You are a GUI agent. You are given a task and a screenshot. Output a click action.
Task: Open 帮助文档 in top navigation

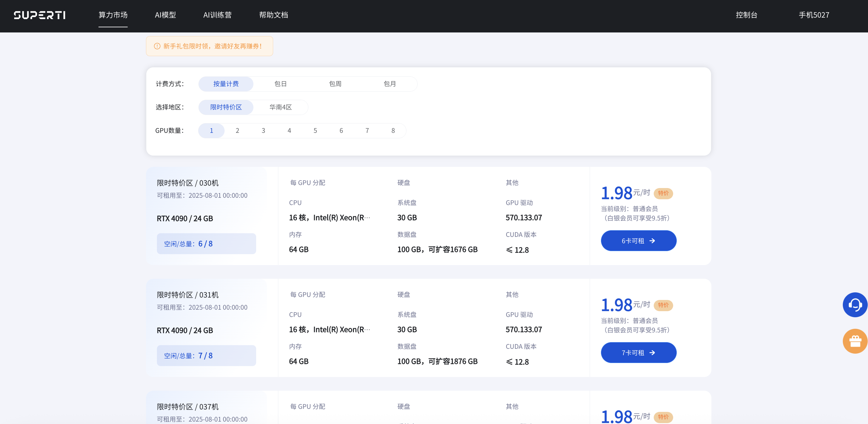point(273,15)
